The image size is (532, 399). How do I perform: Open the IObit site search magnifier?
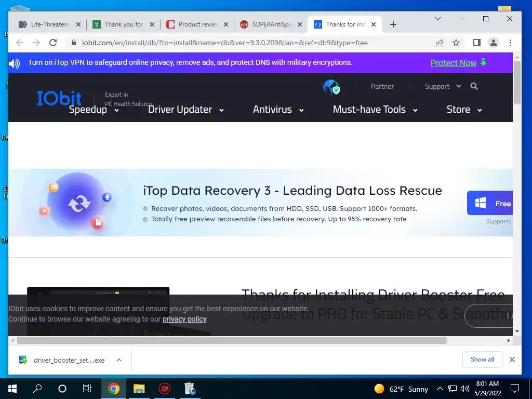tap(474, 86)
